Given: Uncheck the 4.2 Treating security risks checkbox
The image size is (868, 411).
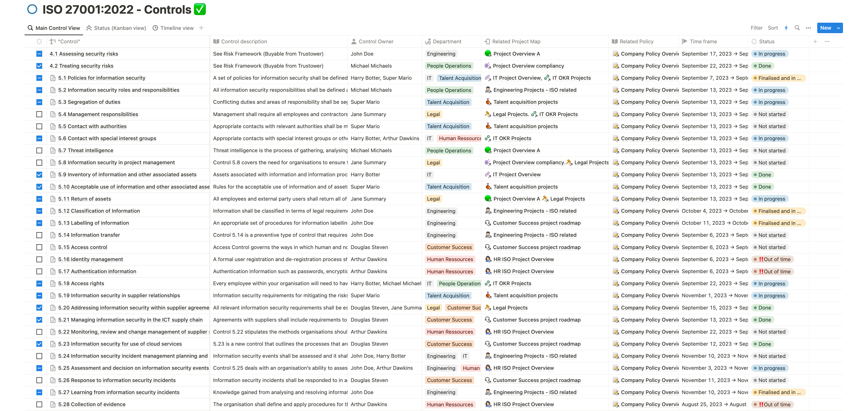Looking at the screenshot, I should tap(39, 66).
